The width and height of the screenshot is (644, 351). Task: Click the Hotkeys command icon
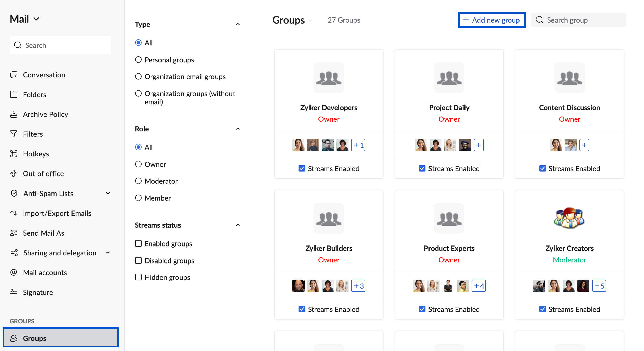(x=14, y=154)
